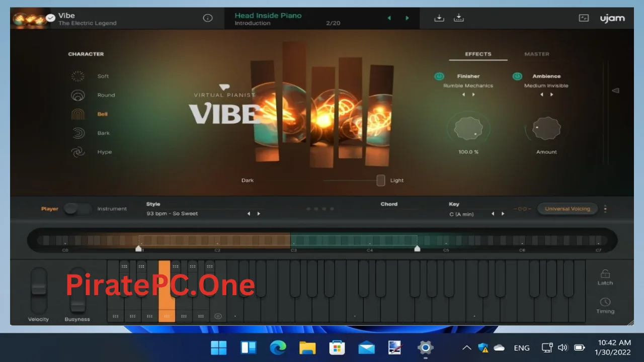Choose next Key arrow
Image resolution: width=644 pixels, height=362 pixels.
point(503,214)
